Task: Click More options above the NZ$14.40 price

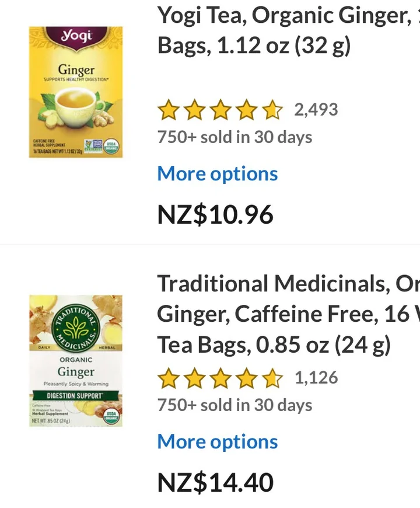Action: click(217, 442)
